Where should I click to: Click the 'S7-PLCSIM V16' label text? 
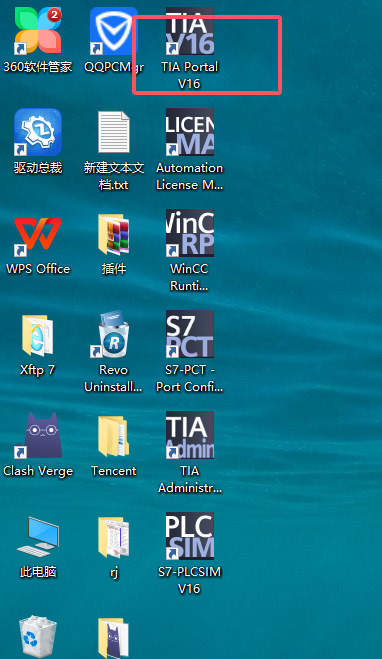(x=190, y=580)
